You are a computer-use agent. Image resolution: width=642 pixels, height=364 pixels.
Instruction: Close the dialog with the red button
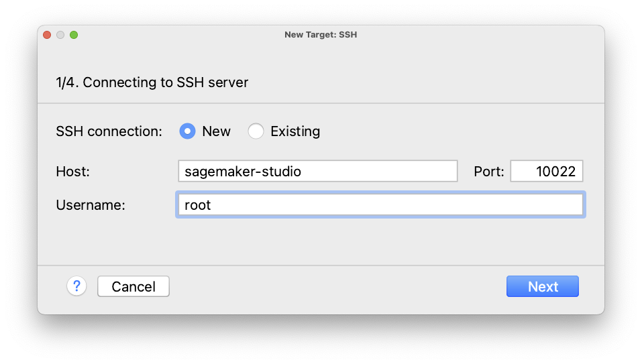pyautogui.click(x=47, y=35)
